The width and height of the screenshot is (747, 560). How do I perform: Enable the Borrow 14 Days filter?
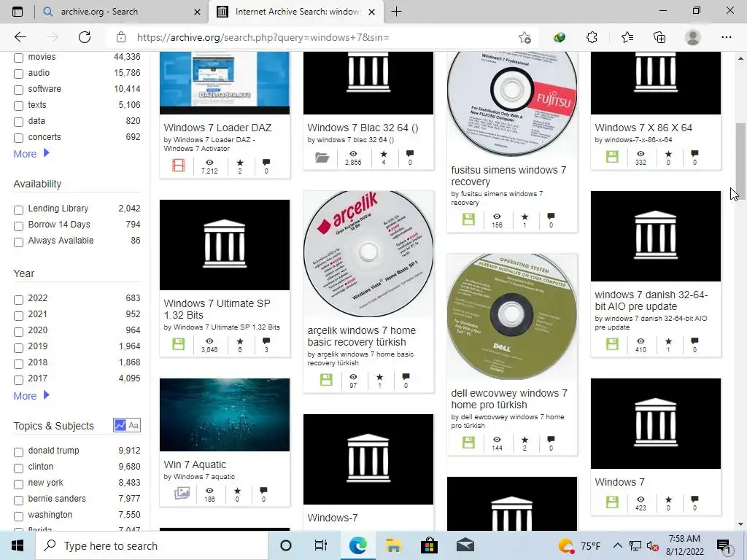tap(18, 226)
